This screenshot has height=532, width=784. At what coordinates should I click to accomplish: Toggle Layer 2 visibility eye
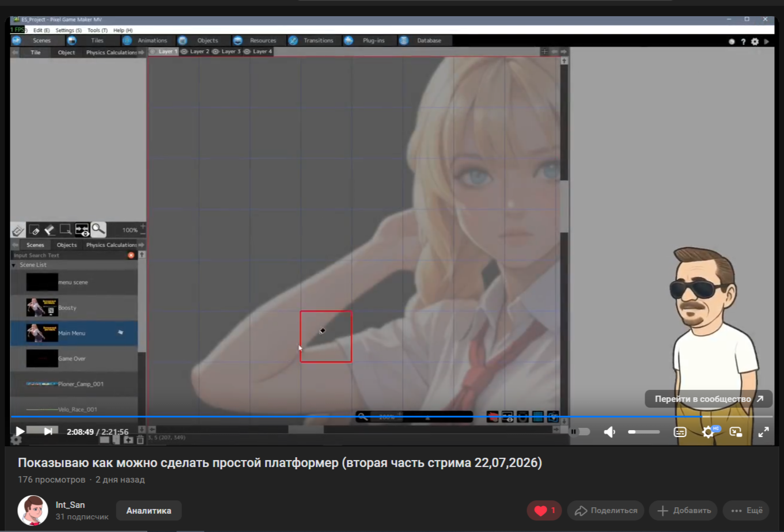tap(184, 52)
